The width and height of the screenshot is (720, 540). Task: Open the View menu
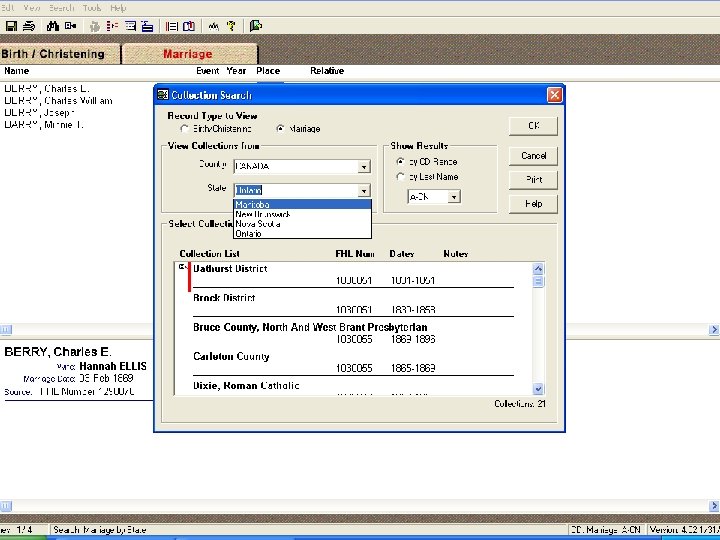(x=32, y=8)
